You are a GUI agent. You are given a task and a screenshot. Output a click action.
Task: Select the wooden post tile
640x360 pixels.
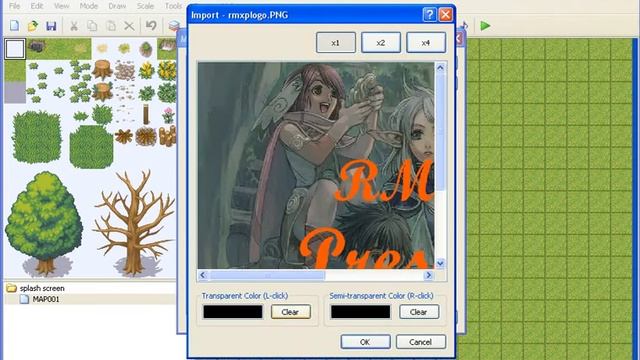[x=146, y=114]
